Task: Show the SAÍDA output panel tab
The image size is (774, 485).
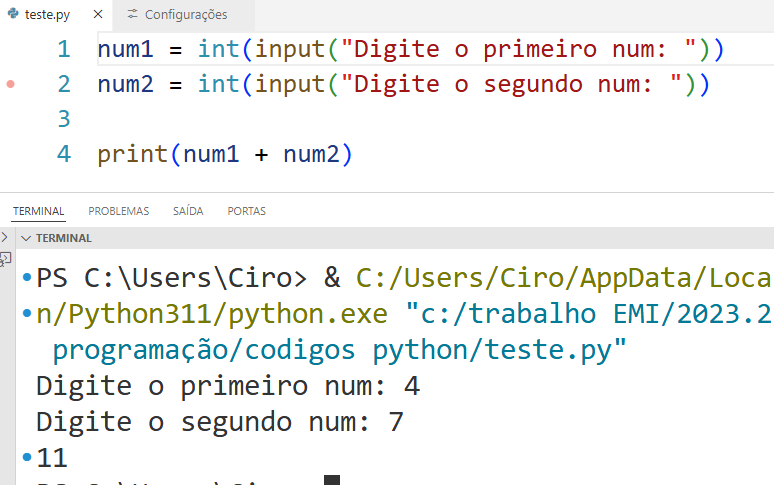Action: pos(188,211)
